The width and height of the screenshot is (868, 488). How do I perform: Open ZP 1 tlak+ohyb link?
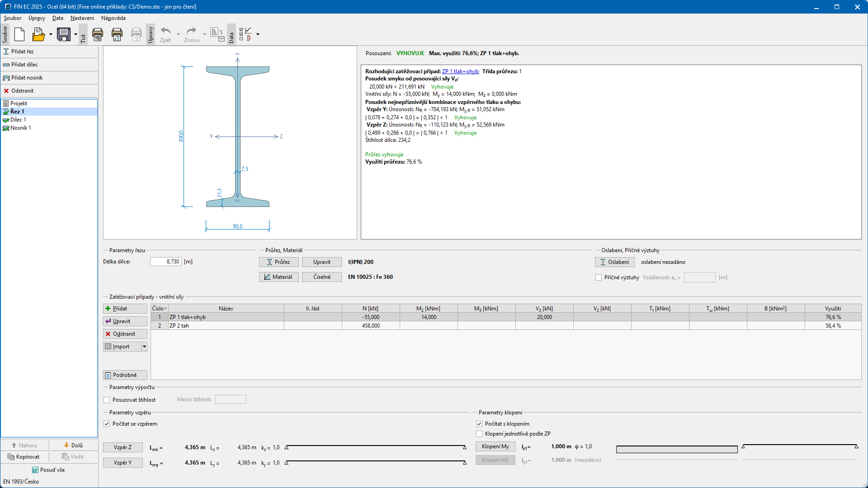[460, 71]
